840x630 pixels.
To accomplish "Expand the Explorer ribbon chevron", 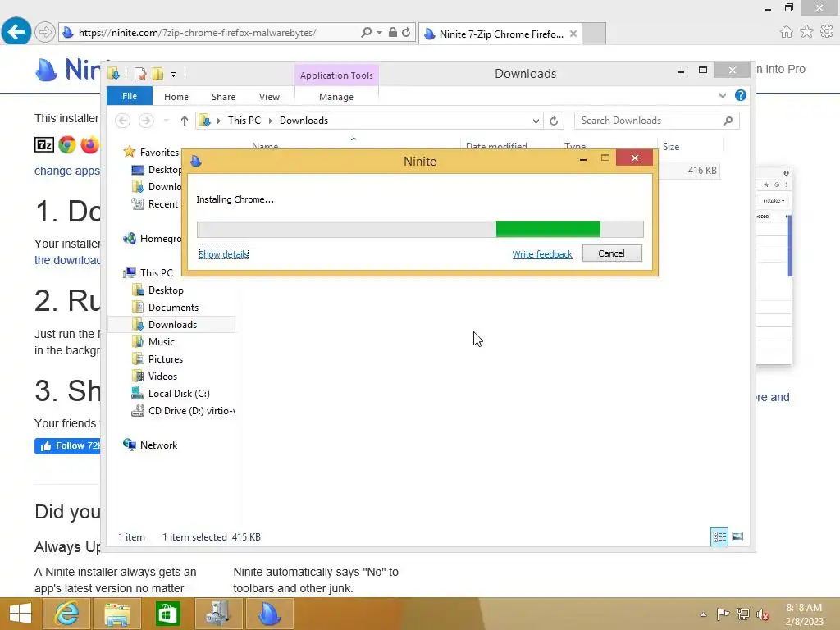I will click(722, 95).
